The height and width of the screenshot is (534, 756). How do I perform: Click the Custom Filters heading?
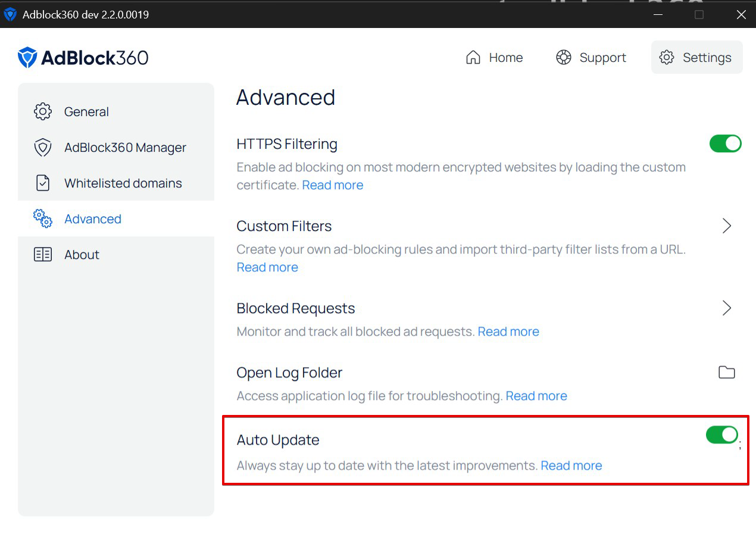click(x=284, y=226)
